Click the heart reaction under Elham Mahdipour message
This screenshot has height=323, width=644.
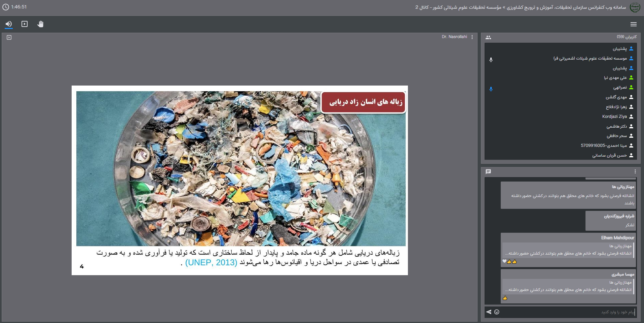tap(504, 261)
